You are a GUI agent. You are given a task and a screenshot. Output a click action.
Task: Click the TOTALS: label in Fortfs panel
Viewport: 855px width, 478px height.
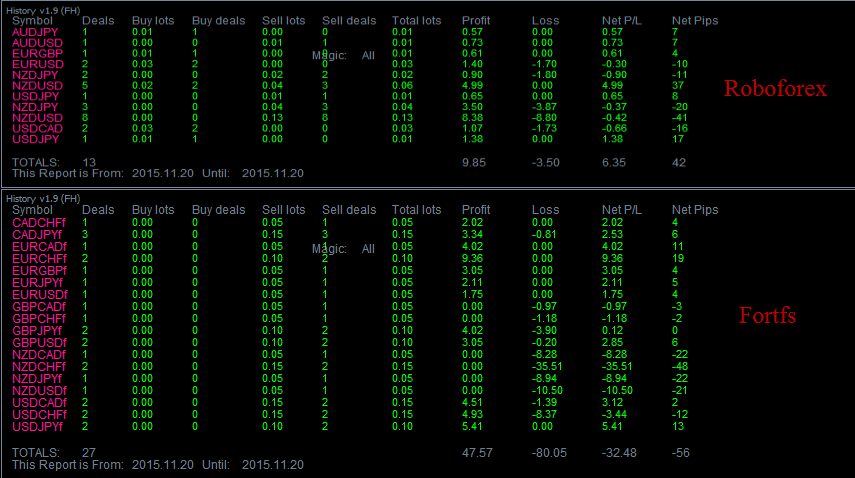pos(36,453)
